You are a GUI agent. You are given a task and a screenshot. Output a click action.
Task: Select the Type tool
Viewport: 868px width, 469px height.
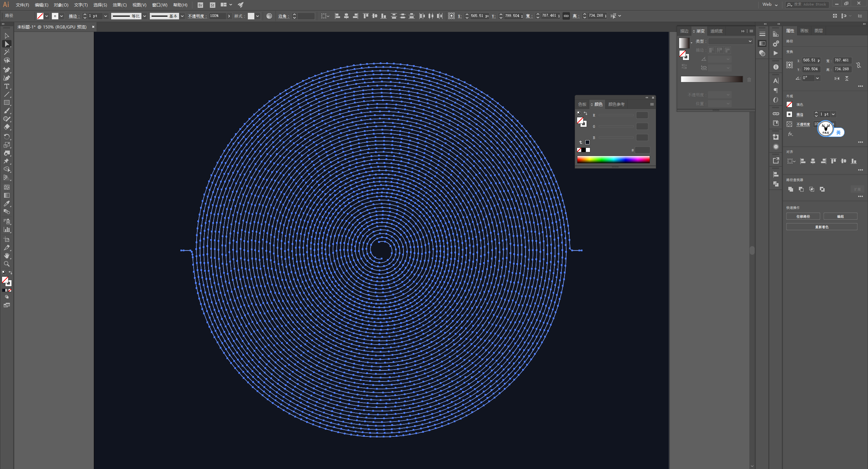pyautogui.click(x=6, y=86)
